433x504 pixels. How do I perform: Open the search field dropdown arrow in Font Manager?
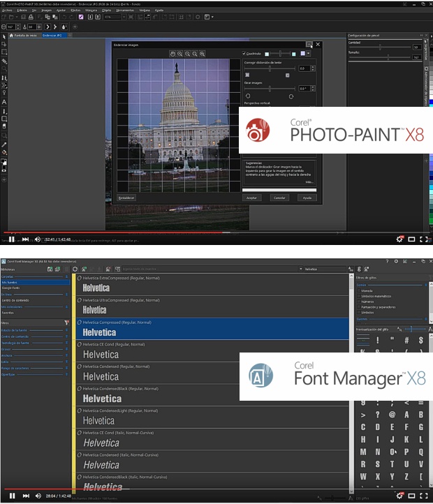pyautogui.click(x=301, y=269)
